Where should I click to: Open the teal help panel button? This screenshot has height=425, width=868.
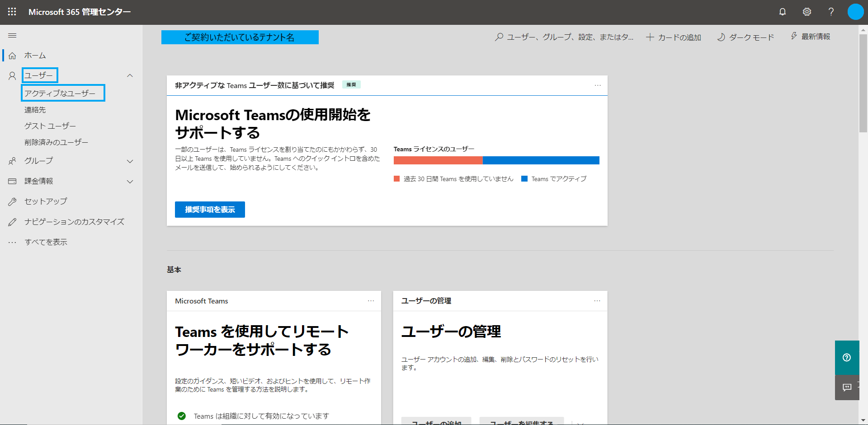[847, 357]
